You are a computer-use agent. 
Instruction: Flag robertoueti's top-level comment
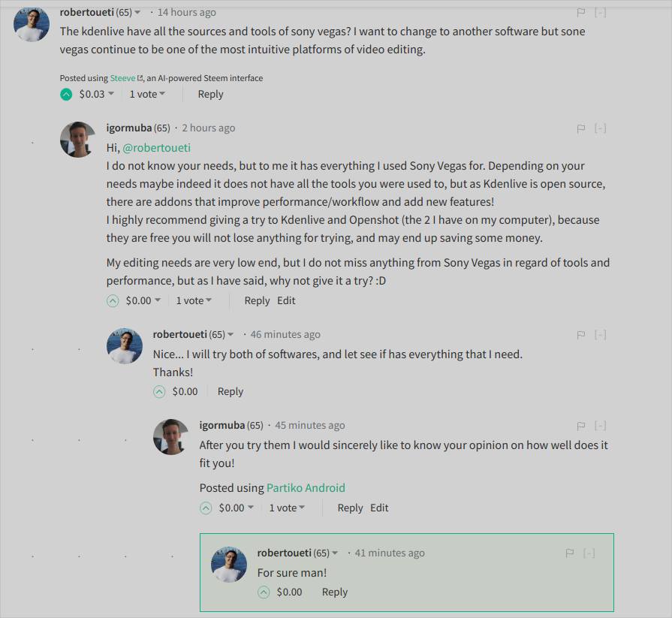[x=581, y=13]
